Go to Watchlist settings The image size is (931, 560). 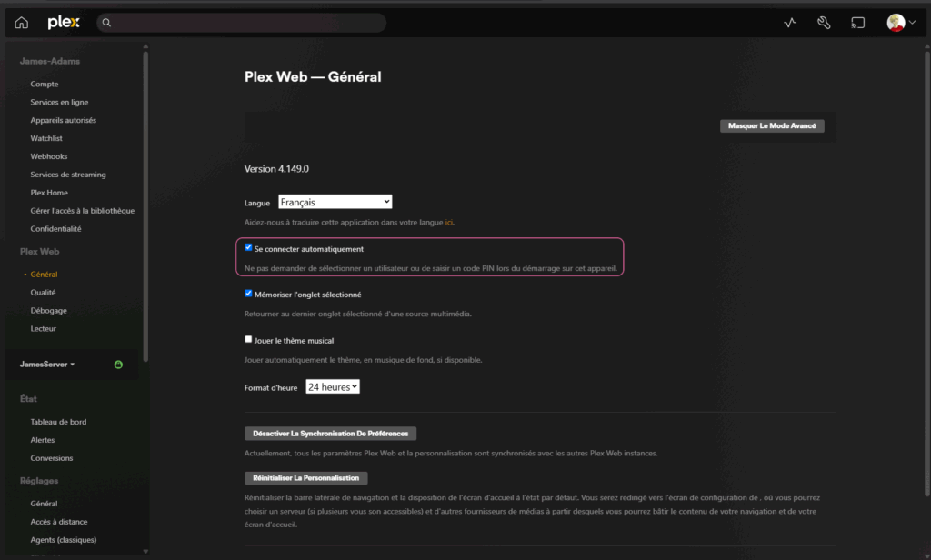tap(46, 138)
